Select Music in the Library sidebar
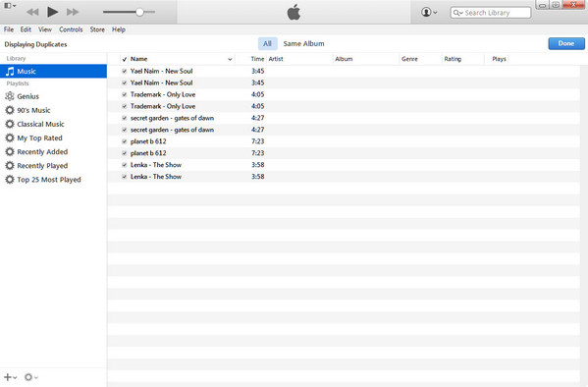588x387 pixels. pyautogui.click(x=53, y=72)
